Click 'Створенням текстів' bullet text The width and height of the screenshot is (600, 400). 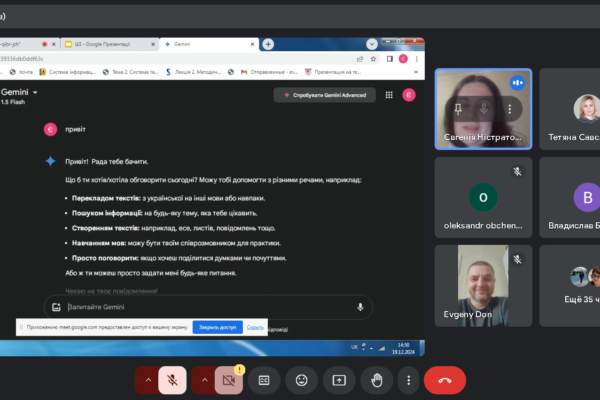pos(106,228)
